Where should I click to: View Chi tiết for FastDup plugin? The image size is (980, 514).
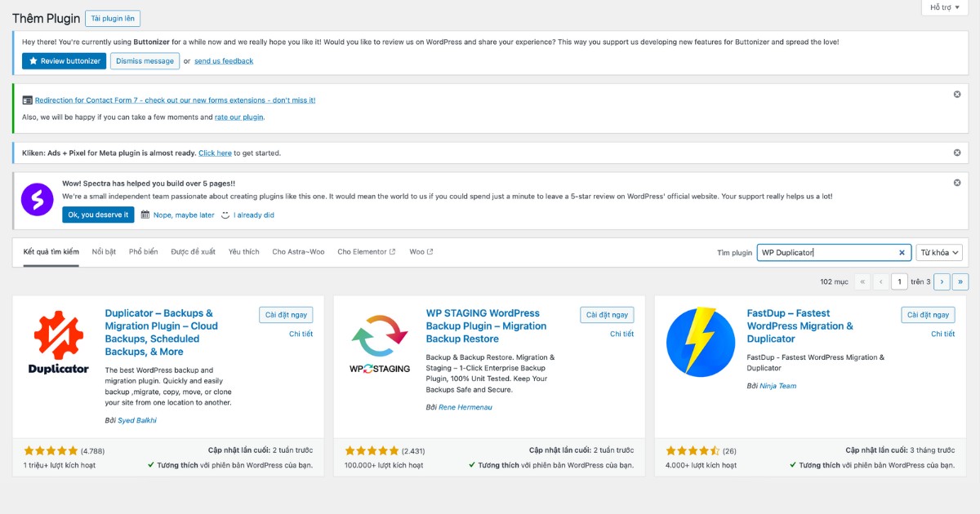pos(942,334)
